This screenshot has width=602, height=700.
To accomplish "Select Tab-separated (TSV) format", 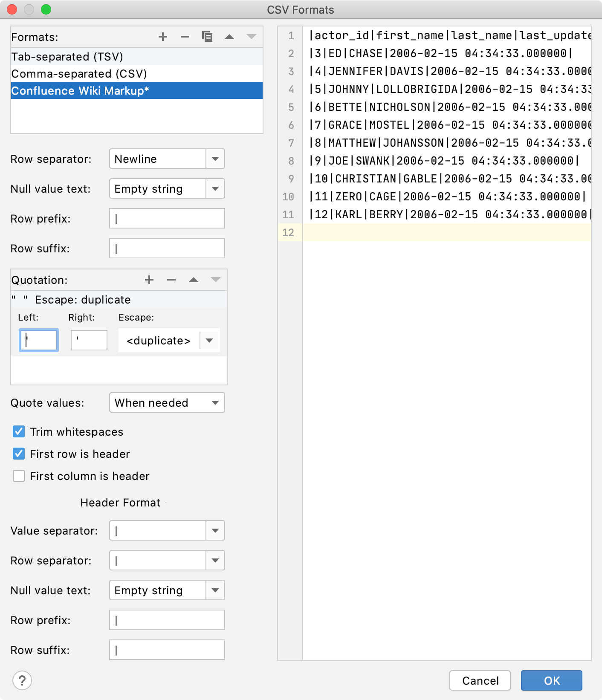I will click(136, 56).
